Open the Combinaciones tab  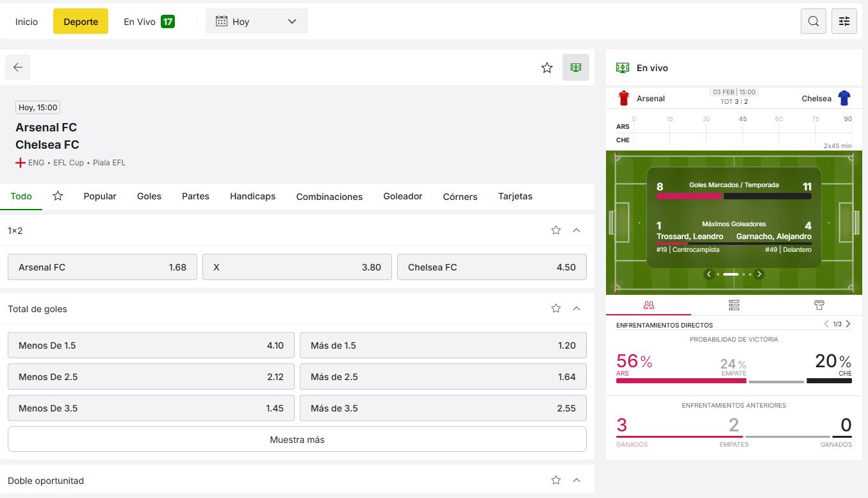(329, 197)
